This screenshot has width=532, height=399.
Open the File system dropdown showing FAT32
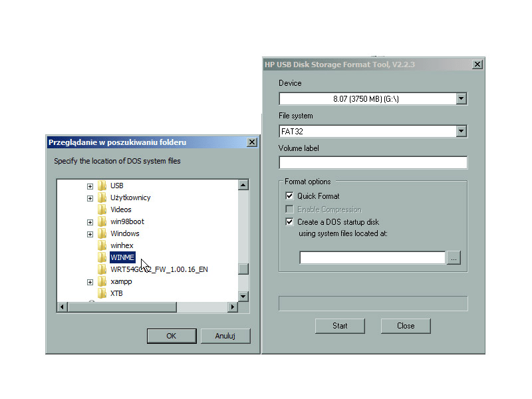click(x=461, y=131)
